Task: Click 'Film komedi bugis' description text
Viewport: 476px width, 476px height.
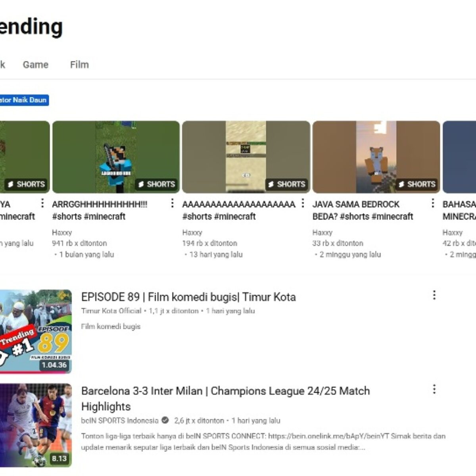Action: click(111, 326)
